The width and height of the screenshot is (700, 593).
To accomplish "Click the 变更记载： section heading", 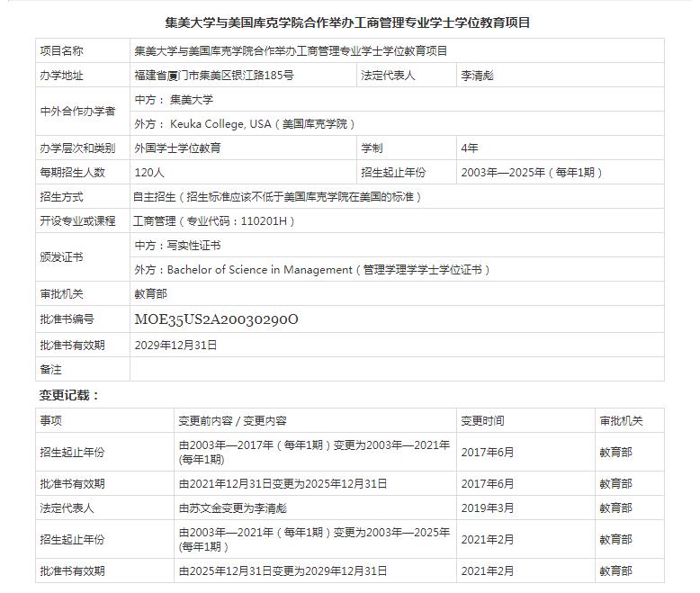I will (68, 395).
